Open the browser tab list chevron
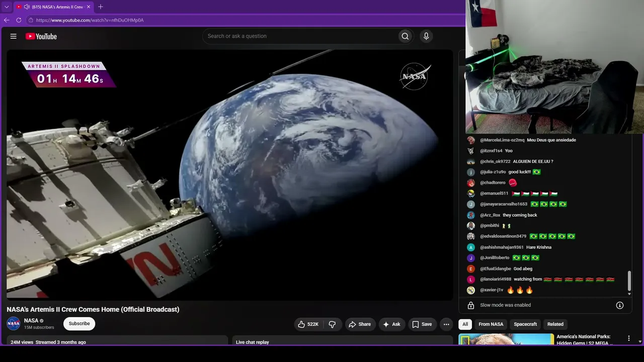Viewport: 644px width, 362px height. pos(7,7)
